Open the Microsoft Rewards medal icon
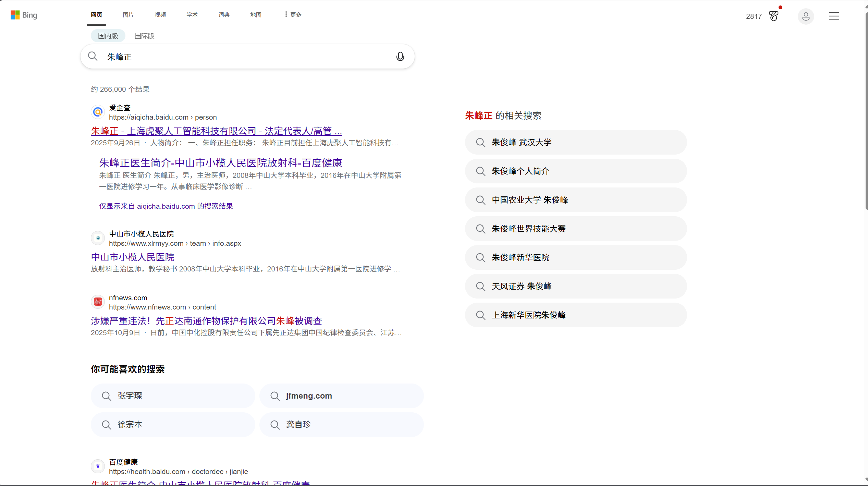Image resolution: width=868 pixels, height=486 pixels. (x=774, y=16)
